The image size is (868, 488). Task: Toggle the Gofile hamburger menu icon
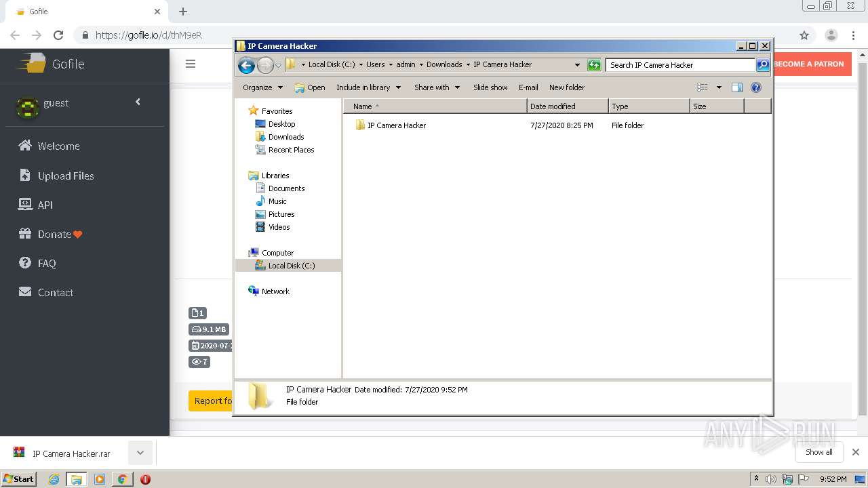pos(191,64)
